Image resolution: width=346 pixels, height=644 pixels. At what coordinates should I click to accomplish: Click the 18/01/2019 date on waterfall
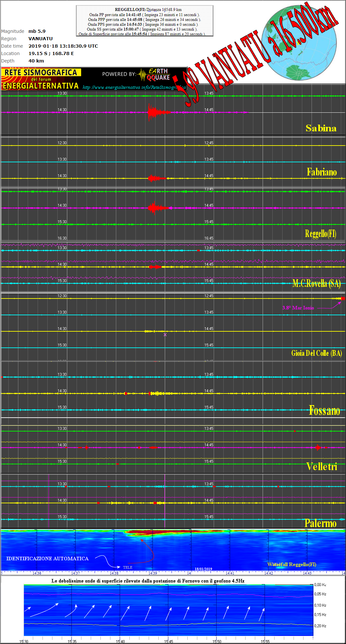pyautogui.click(x=203, y=569)
